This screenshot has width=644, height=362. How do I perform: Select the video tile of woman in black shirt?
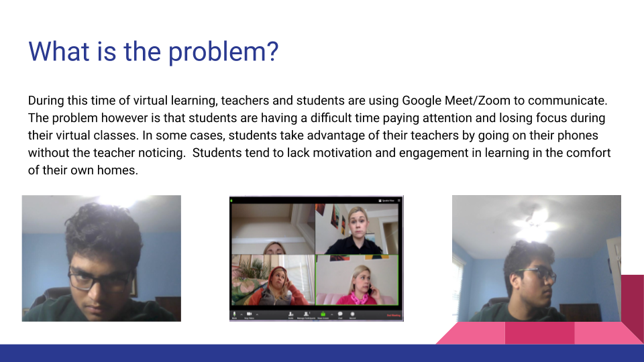click(357, 229)
